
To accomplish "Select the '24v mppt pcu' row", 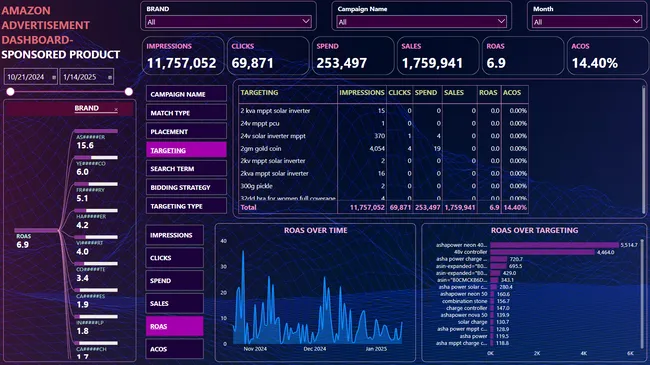I will coord(383,123).
